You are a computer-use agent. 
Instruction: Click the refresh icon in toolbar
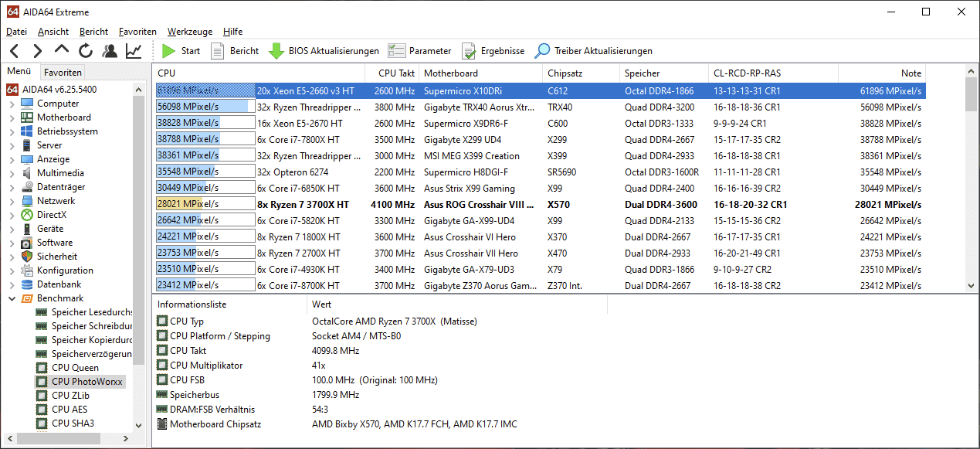(86, 51)
